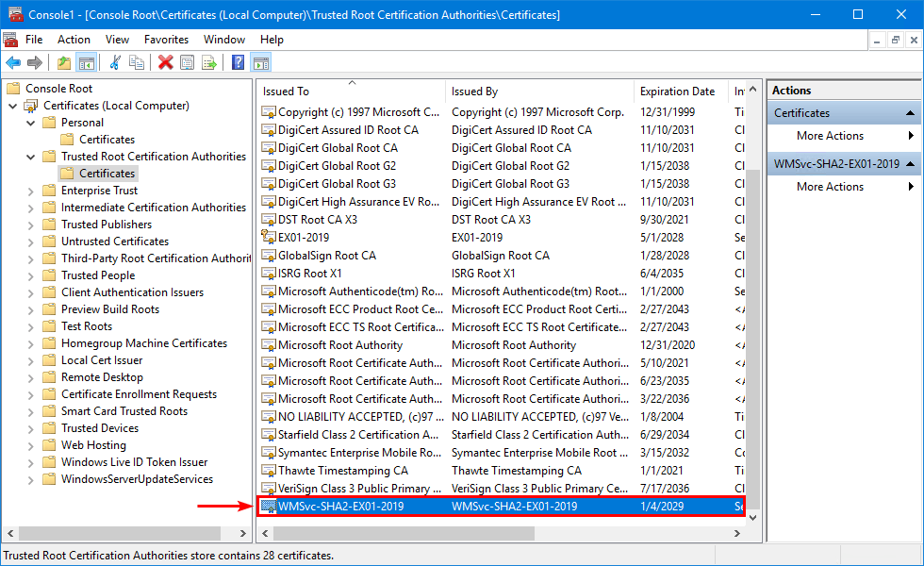924x566 pixels.
Task: Collapse the Personal folder tree node
Action: [x=31, y=123]
